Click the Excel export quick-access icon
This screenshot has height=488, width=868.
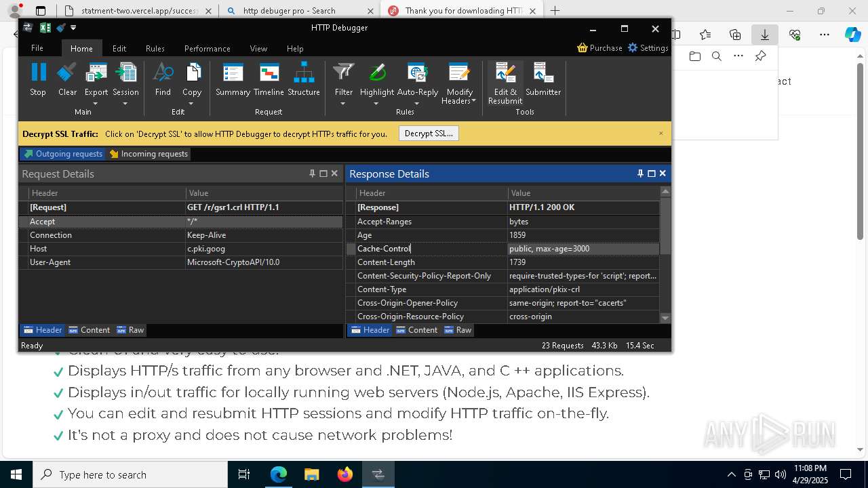coord(45,28)
